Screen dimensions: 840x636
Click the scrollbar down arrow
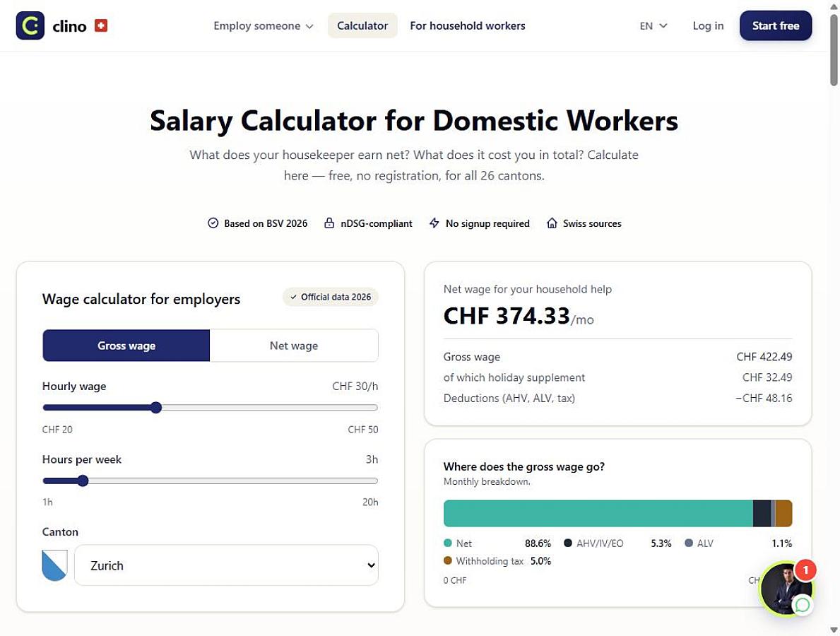pos(834,630)
